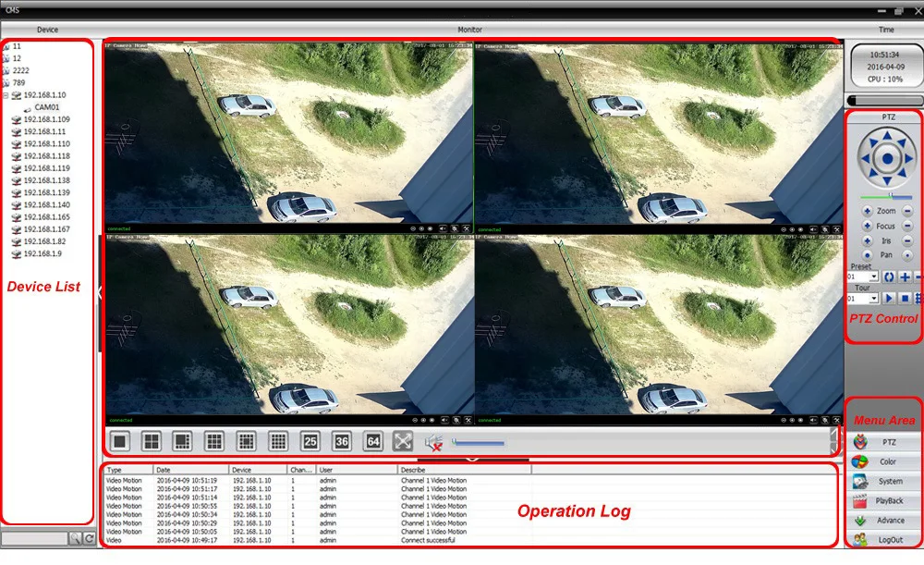Image resolution: width=924 pixels, height=565 pixels.
Task: Click the device search input field
Action: pyautogui.click(x=34, y=538)
